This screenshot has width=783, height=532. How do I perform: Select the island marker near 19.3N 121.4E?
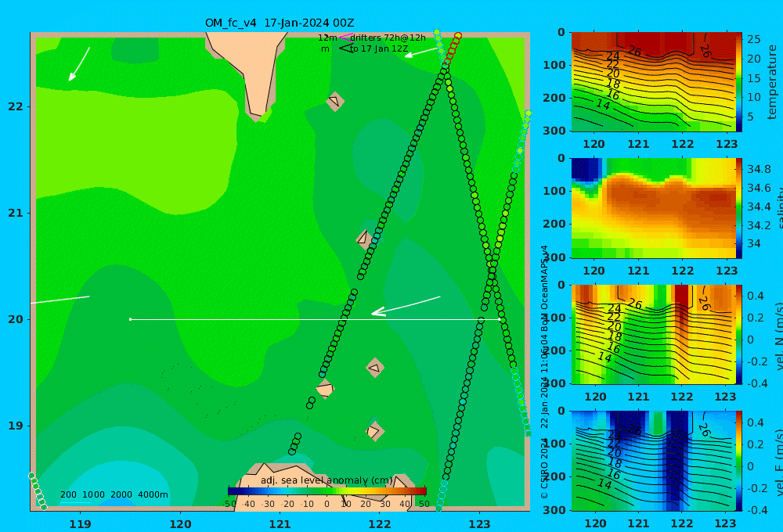pyautogui.click(x=325, y=388)
